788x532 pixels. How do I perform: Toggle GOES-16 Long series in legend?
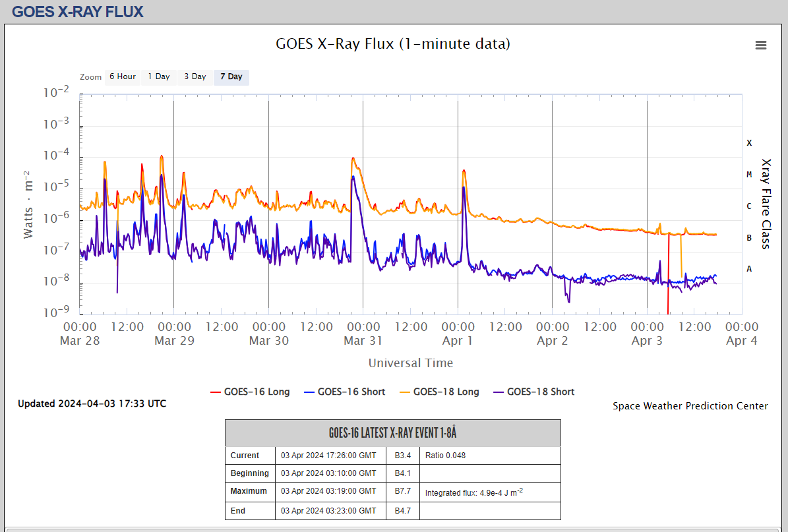250,392
